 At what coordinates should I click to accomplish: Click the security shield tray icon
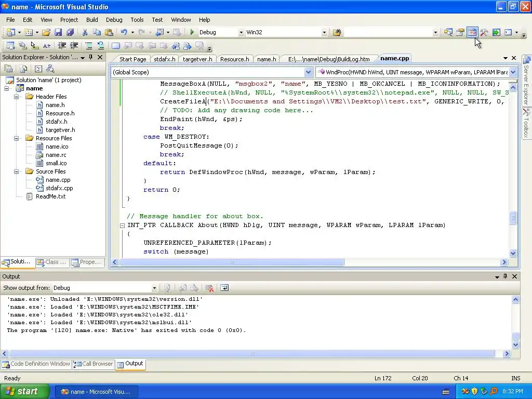[475, 392]
